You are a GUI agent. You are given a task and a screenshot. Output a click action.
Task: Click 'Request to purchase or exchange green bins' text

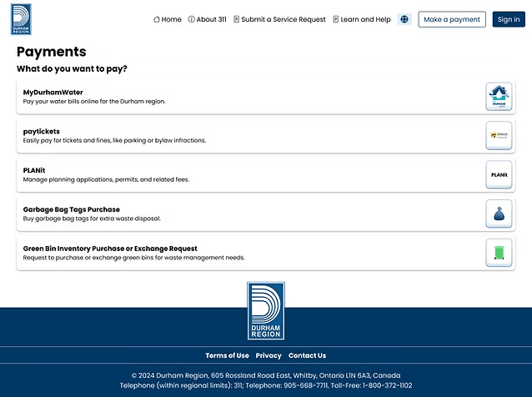click(133, 258)
